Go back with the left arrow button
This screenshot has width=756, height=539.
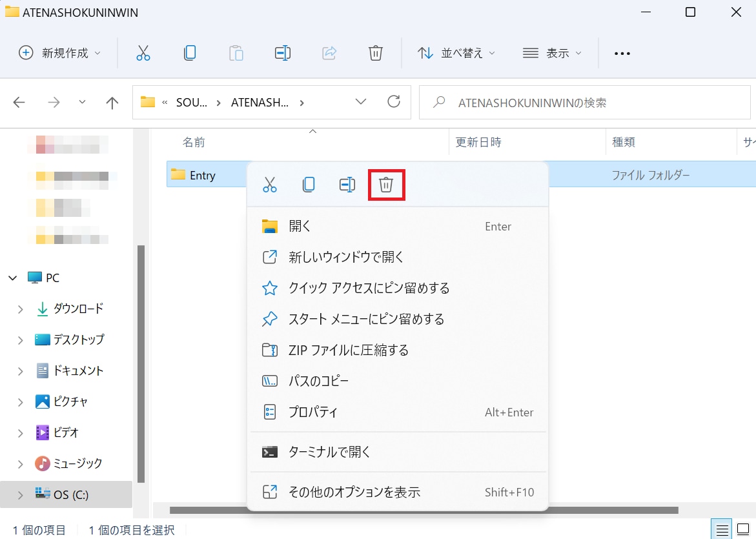tap(19, 102)
